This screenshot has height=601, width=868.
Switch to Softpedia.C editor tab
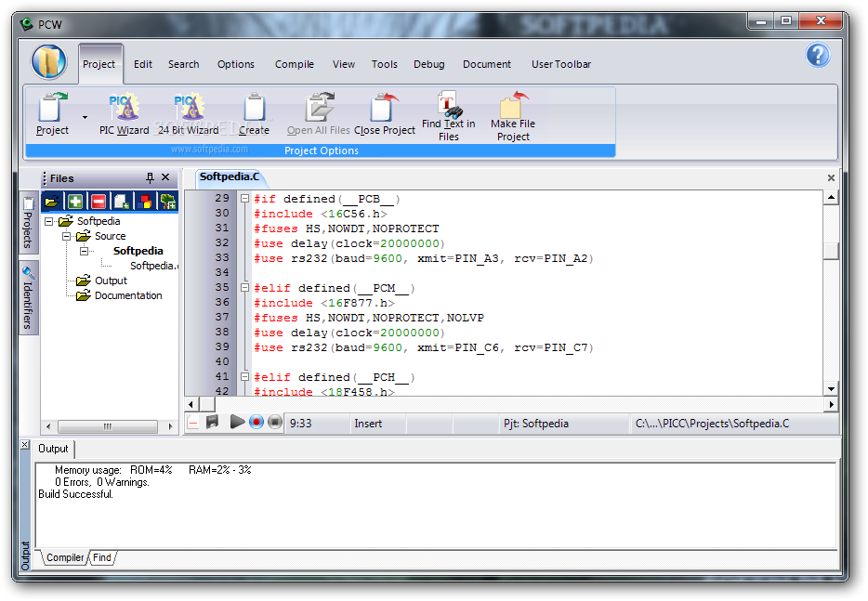pos(230,177)
